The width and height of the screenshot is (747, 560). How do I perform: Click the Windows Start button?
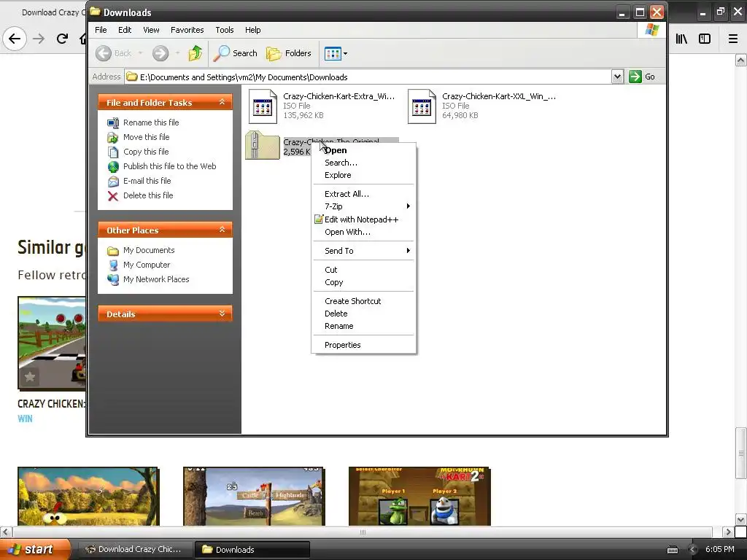35,549
